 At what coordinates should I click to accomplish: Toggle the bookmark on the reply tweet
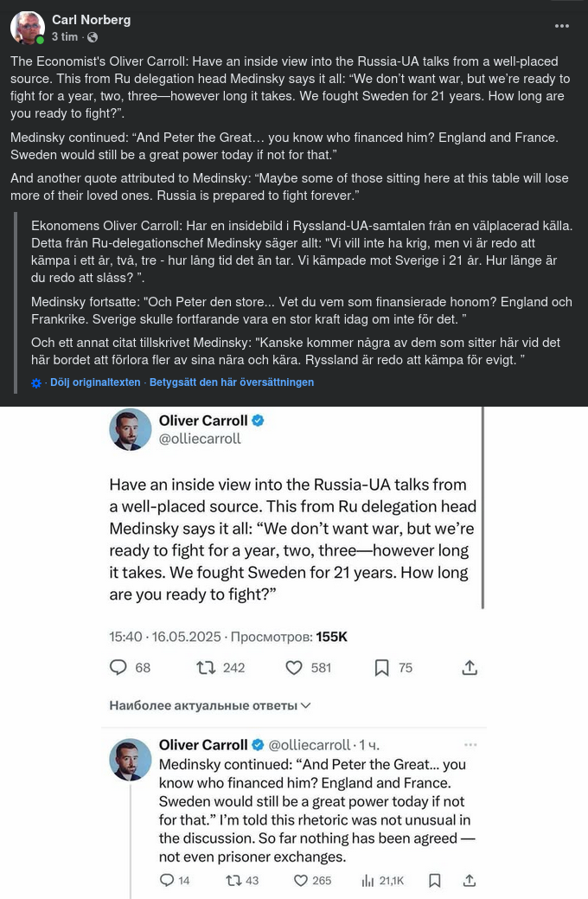(435, 880)
